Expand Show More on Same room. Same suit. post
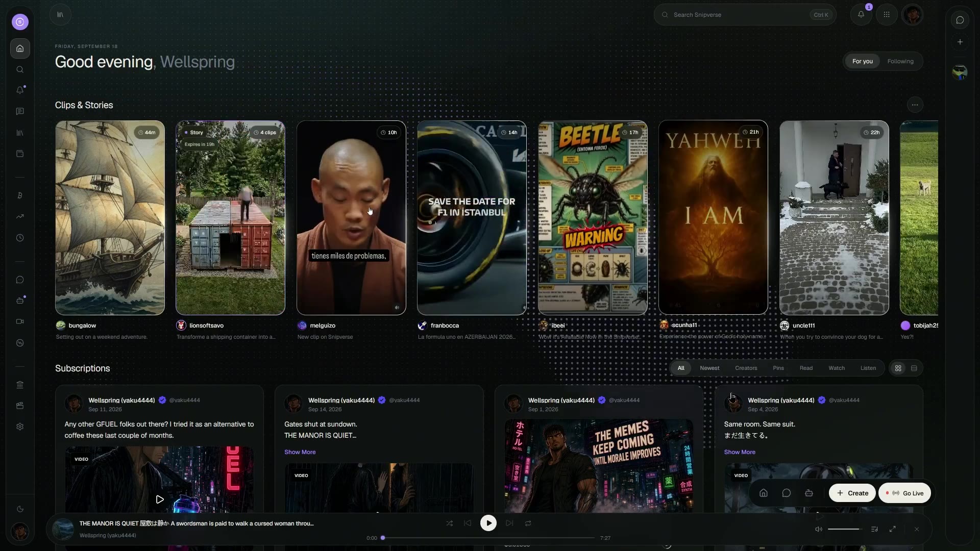The height and width of the screenshot is (551, 980). [740, 452]
